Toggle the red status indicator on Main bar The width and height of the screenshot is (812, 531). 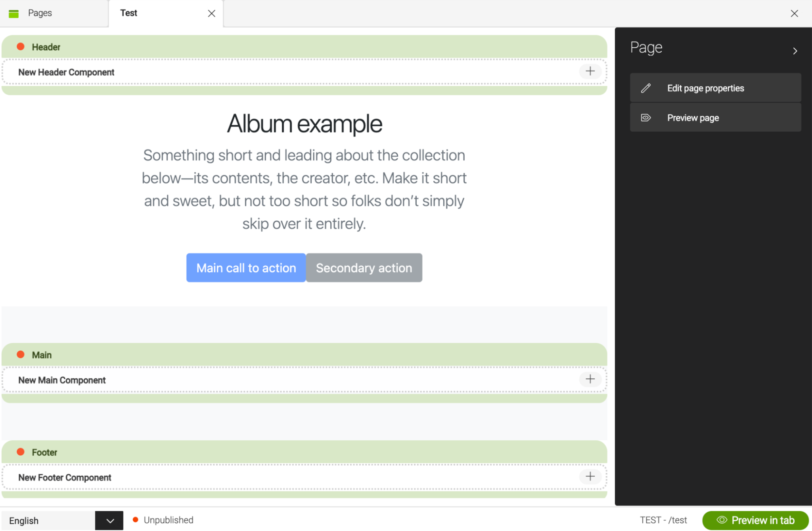[x=20, y=354]
